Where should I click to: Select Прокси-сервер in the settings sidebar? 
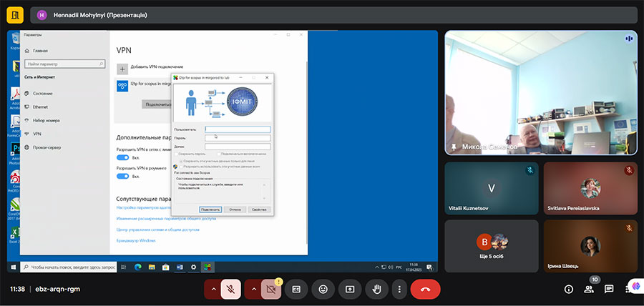[x=47, y=147]
